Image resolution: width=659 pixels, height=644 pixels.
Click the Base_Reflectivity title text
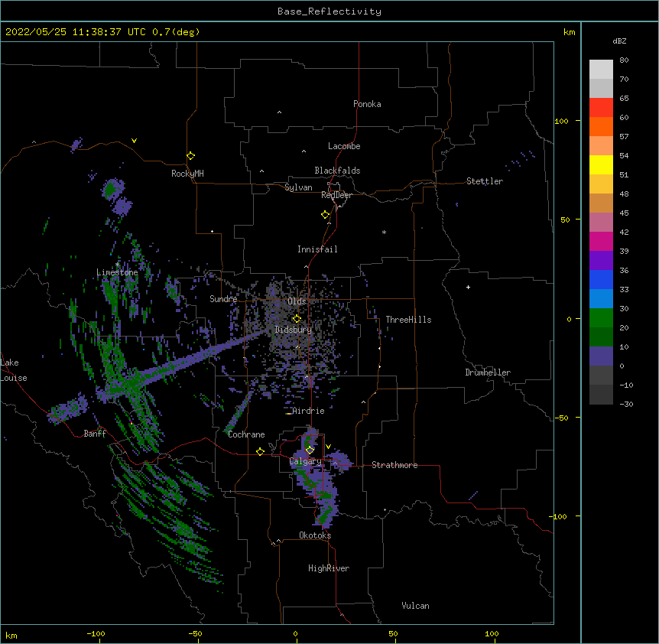329,11
